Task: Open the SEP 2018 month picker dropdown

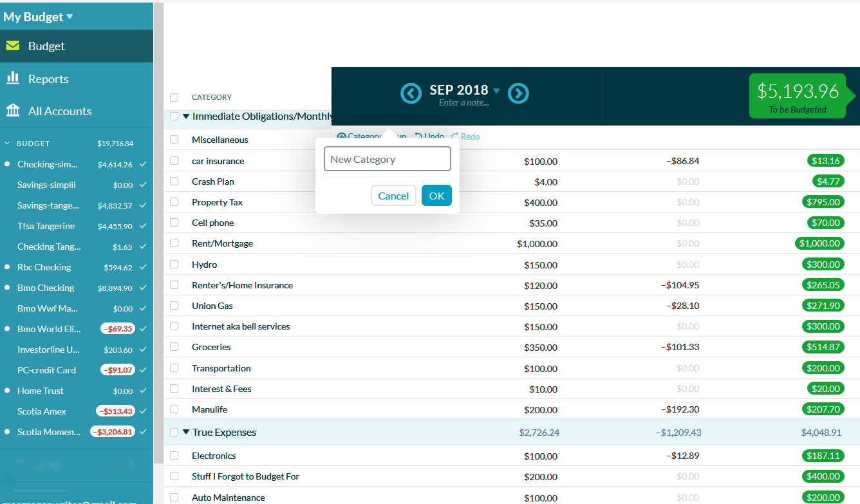Action: click(x=496, y=91)
